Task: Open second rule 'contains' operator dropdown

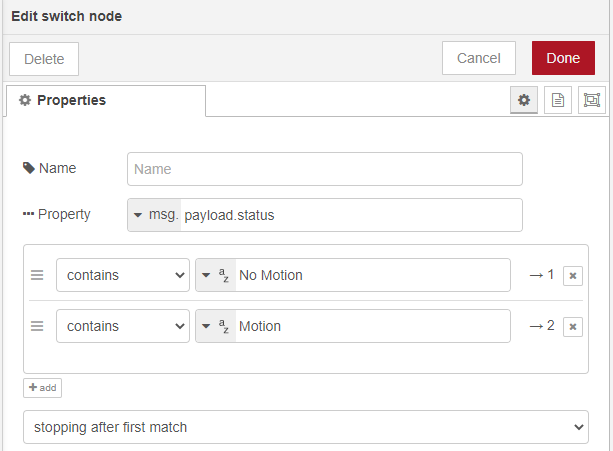Action: click(122, 325)
